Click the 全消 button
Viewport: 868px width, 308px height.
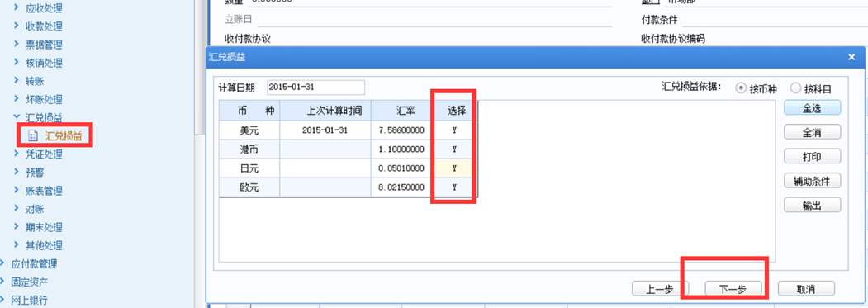(x=812, y=132)
